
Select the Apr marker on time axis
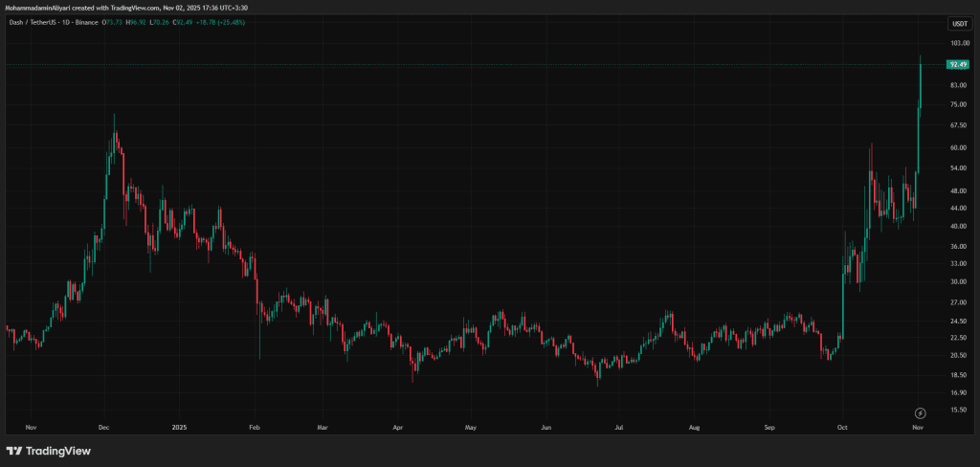click(x=396, y=427)
